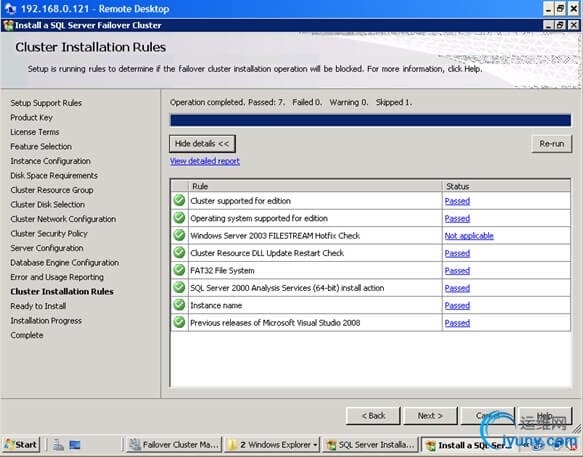Click green check icon for Visual Studio 2008 row

[x=179, y=322]
